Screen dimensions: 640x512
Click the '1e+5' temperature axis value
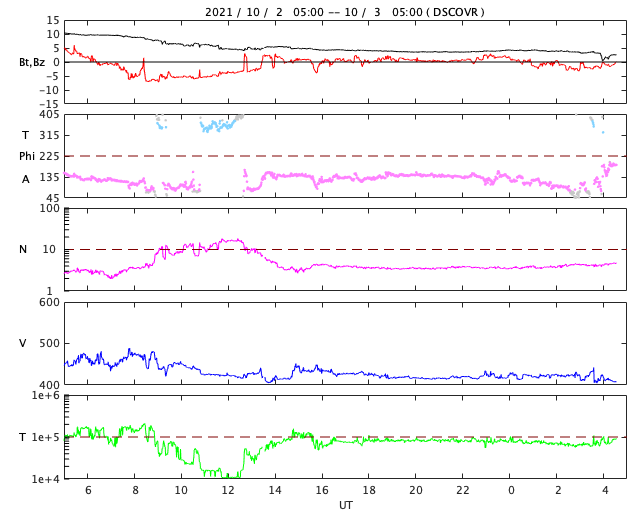pyautogui.click(x=46, y=437)
